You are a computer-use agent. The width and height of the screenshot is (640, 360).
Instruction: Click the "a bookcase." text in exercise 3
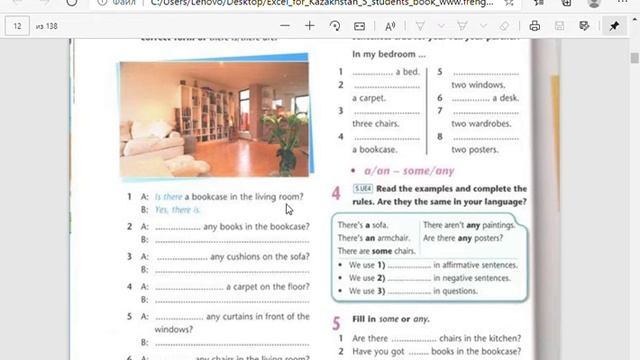[x=375, y=150]
